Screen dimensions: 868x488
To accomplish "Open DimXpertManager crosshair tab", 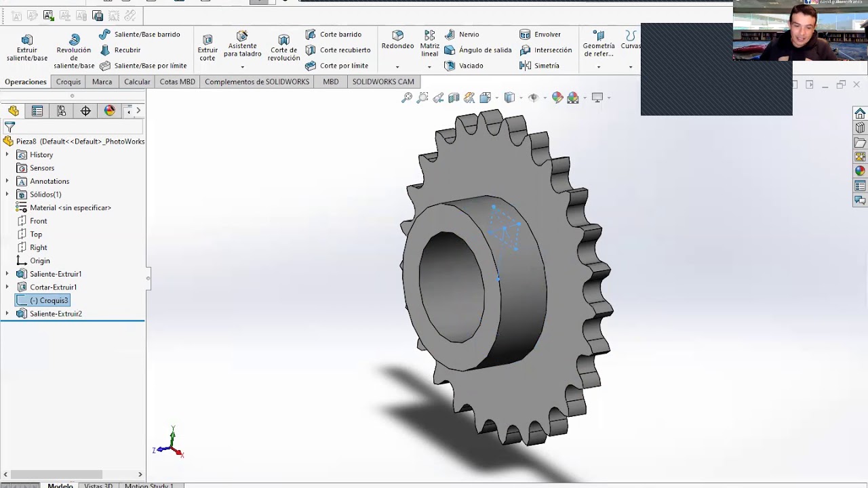I will 85,110.
